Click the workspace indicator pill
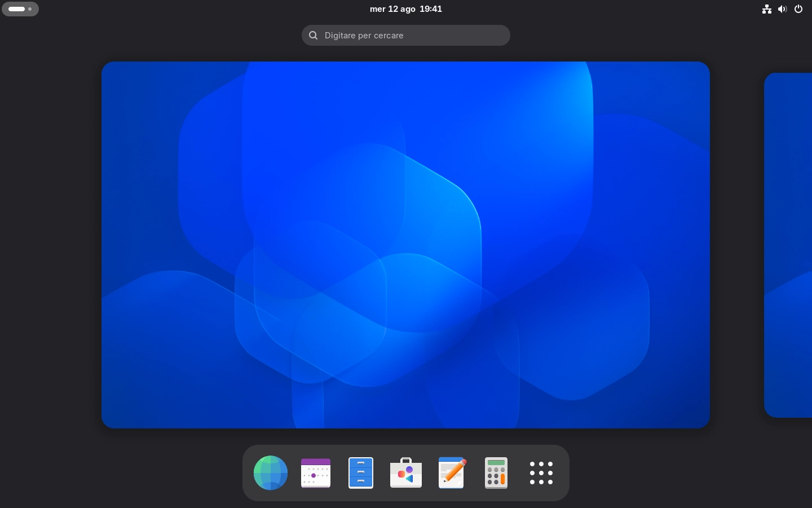Viewport: 812px width, 508px height. click(20, 9)
